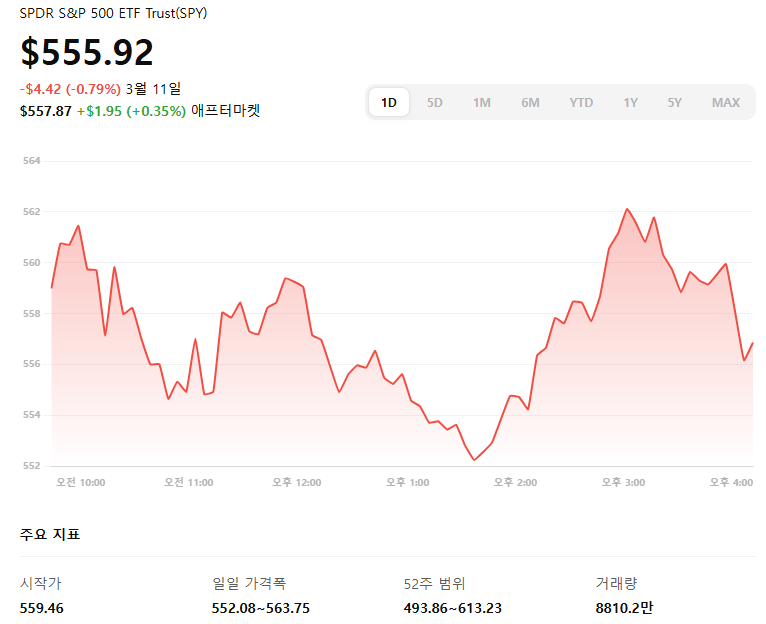Switch chart to 5D range
This screenshot has height=624, width=766.
434,103
